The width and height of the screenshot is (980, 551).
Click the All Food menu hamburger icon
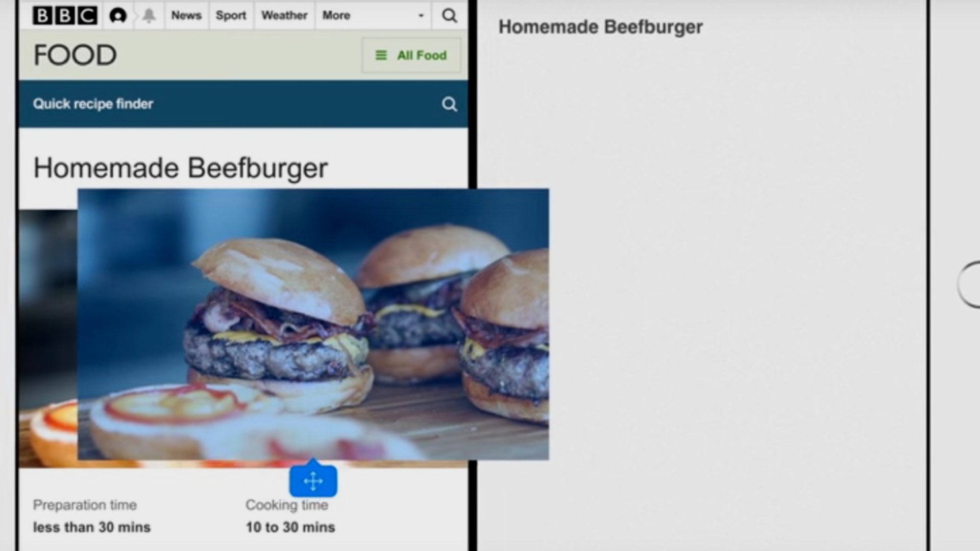[x=378, y=55]
